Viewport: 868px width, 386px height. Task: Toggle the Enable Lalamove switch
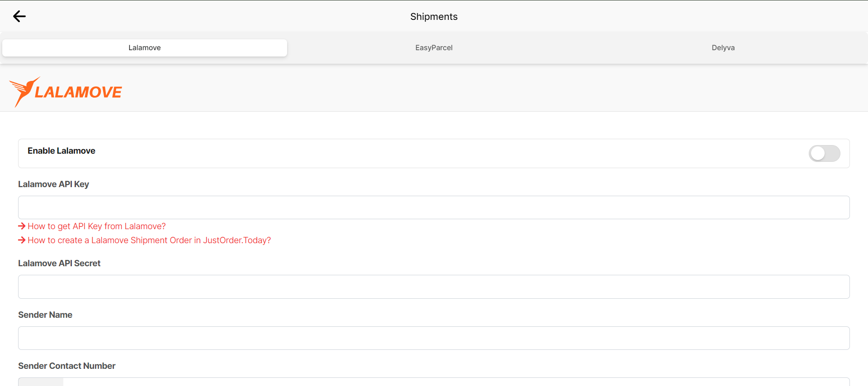[x=824, y=153]
